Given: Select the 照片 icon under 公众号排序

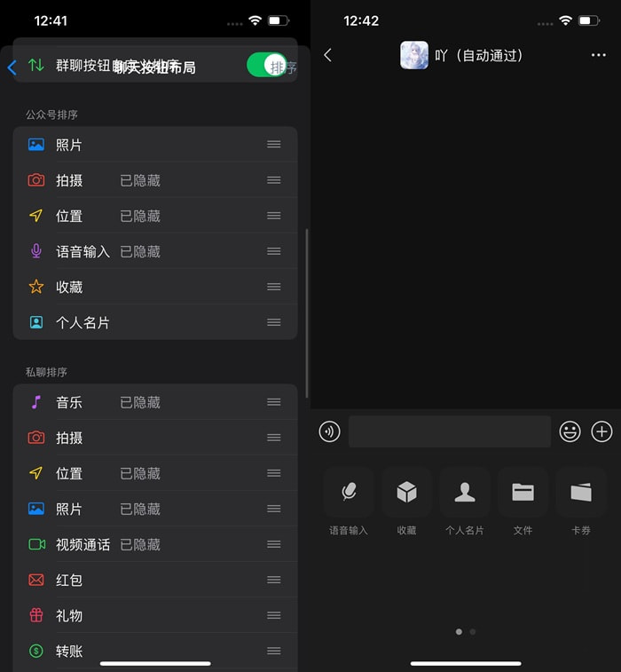Looking at the screenshot, I should (36, 145).
